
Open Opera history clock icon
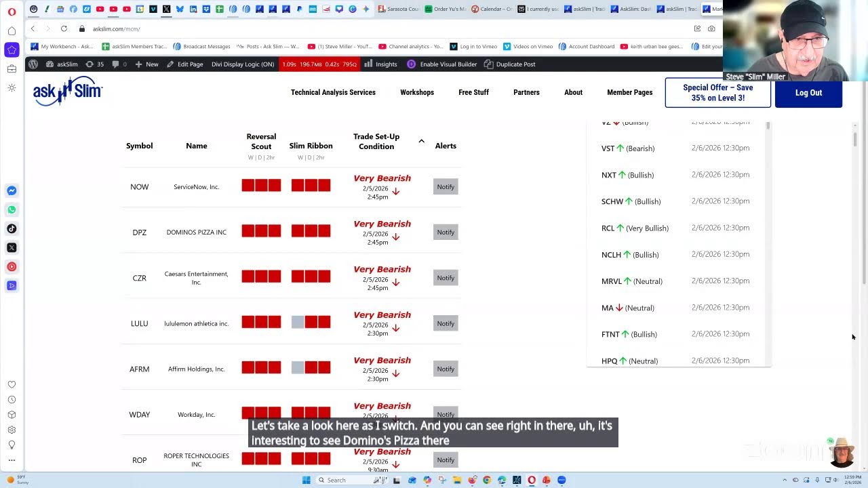pos(12,399)
